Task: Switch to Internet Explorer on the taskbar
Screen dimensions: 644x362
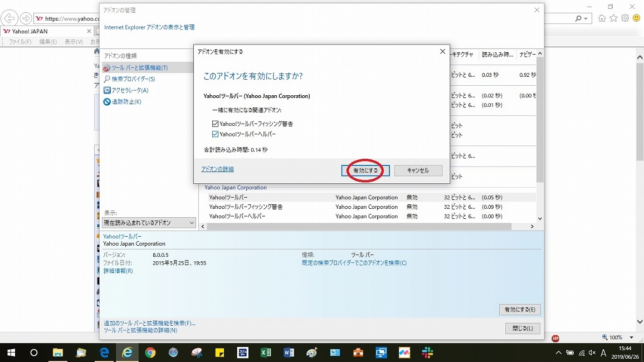Action: (128, 353)
